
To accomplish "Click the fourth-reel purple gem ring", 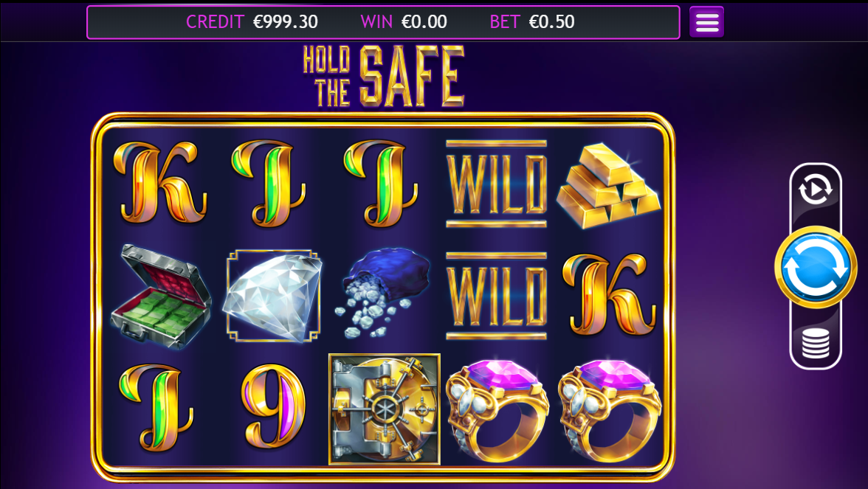I will [x=497, y=410].
